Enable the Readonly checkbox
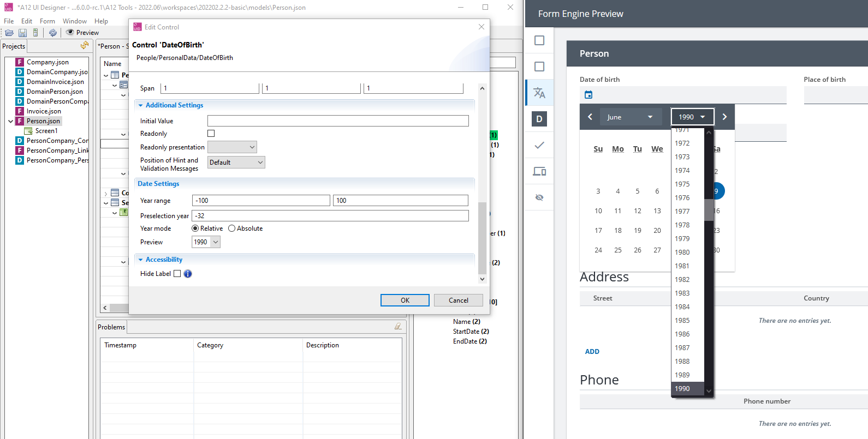This screenshot has width=868, height=439. [x=211, y=133]
